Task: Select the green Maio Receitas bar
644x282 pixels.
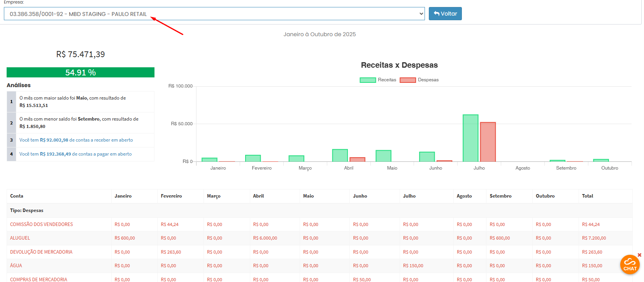Action: coord(383,156)
